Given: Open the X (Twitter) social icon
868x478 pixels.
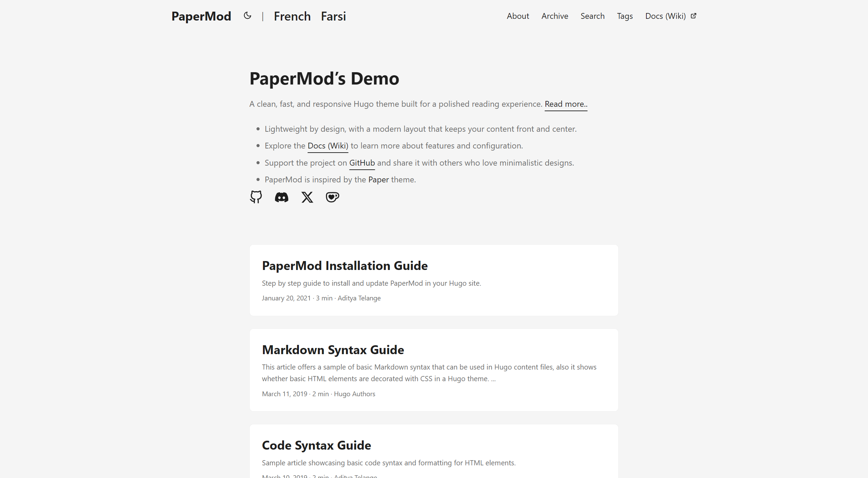Looking at the screenshot, I should pyautogui.click(x=307, y=197).
